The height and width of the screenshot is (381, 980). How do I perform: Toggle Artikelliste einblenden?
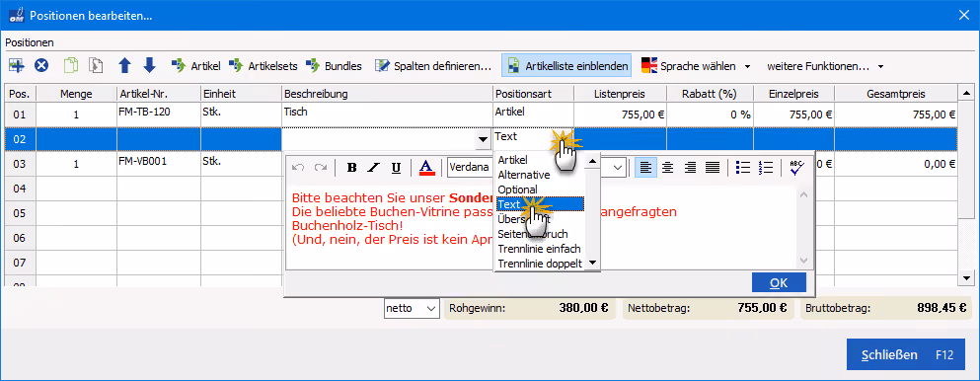[566, 65]
